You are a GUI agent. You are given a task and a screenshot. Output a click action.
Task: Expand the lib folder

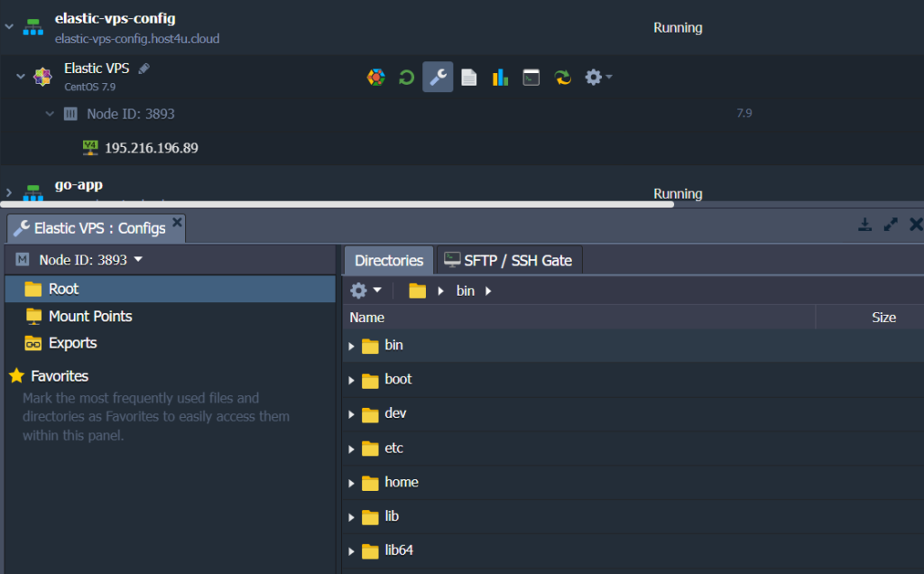pyautogui.click(x=351, y=517)
